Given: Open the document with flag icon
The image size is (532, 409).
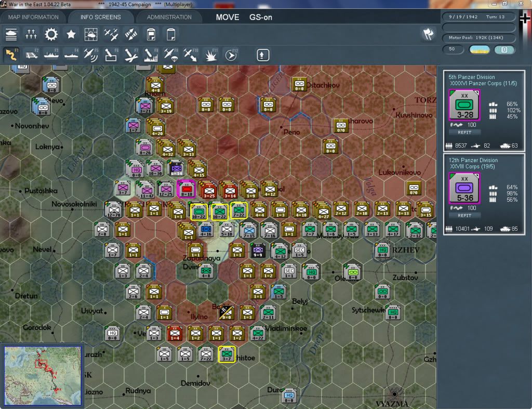Looking at the screenshot, I should click(151, 34).
